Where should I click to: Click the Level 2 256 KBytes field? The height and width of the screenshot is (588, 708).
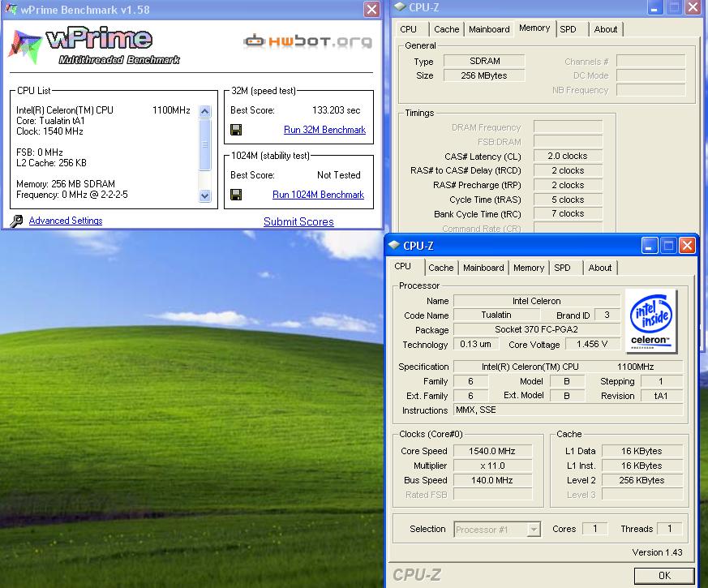pyautogui.click(x=641, y=480)
